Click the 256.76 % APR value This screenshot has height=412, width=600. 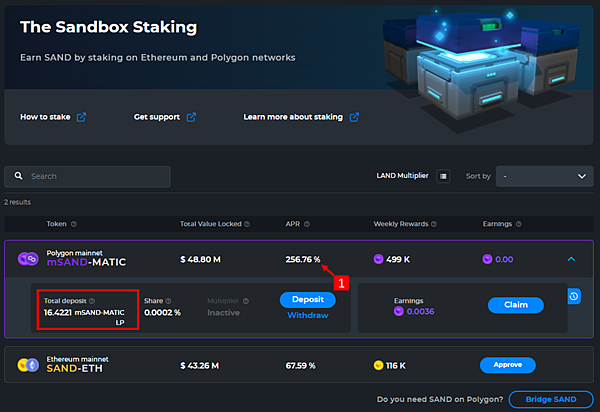[303, 260]
